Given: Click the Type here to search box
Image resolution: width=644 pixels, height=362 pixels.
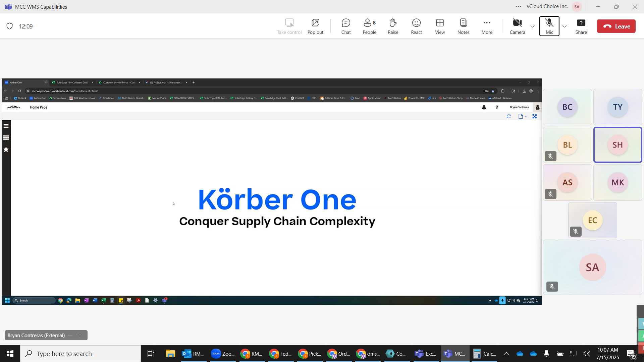Looking at the screenshot, I should (80, 354).
